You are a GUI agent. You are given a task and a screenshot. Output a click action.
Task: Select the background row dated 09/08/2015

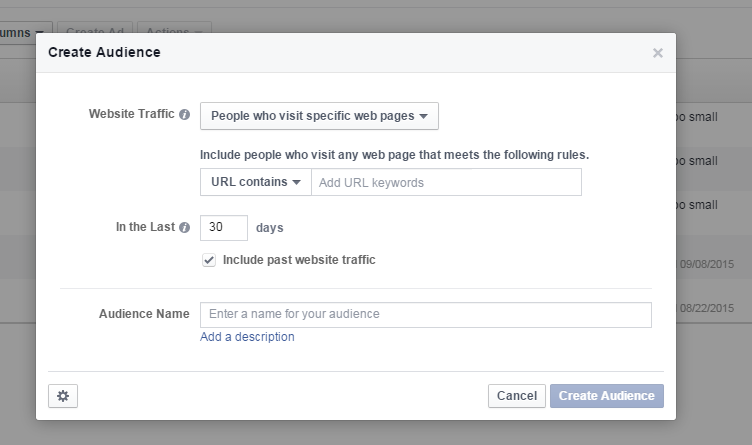[x=712, y=265]
